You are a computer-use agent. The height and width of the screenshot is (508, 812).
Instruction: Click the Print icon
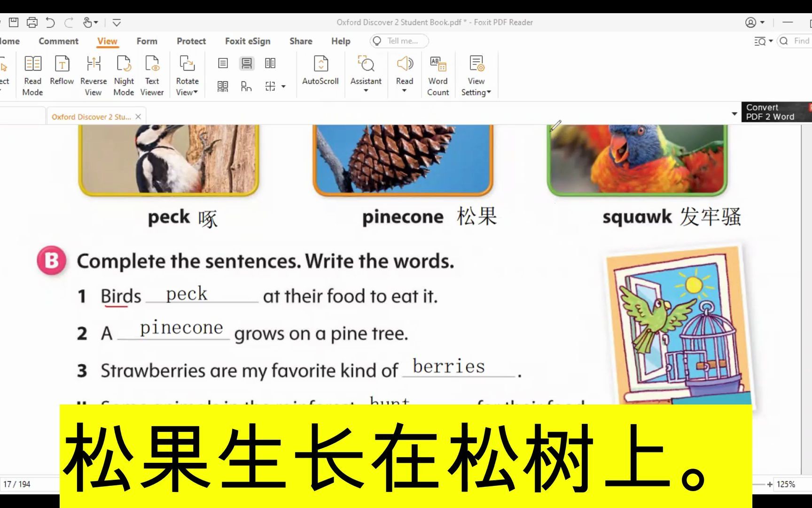tap(32, 22)
